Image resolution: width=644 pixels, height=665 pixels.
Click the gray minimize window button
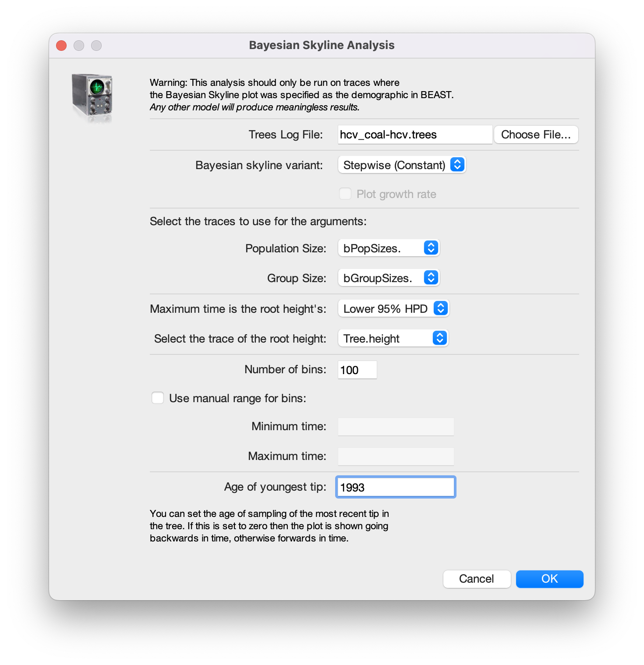point(79,46)
